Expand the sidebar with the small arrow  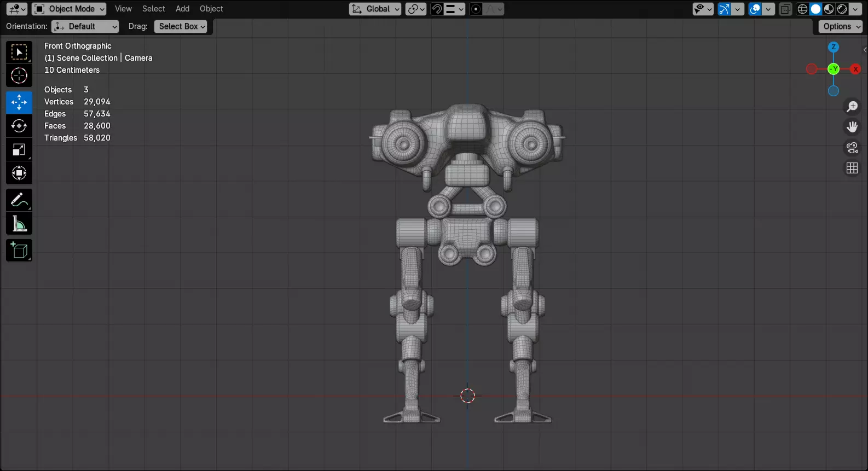click(x=865, y=50)
